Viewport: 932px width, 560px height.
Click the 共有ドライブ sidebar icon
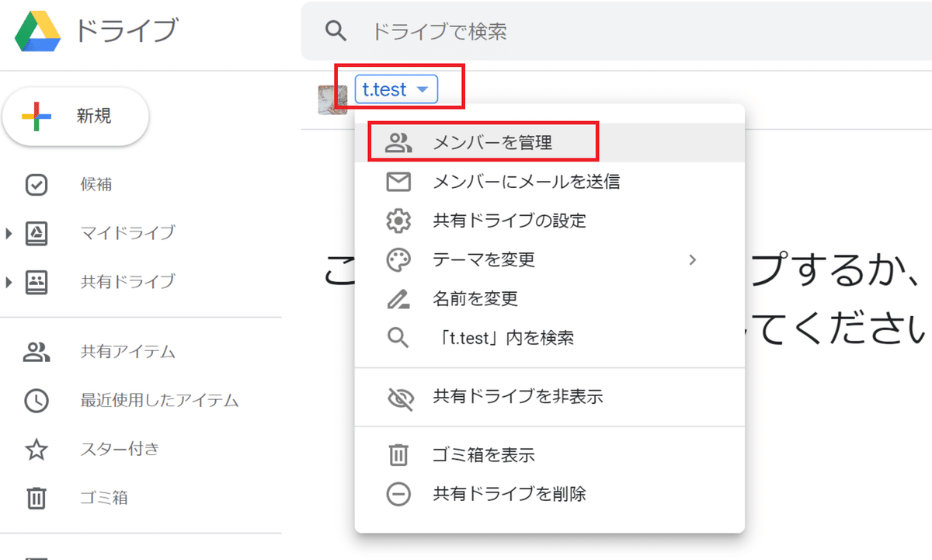tap(37, 281)
